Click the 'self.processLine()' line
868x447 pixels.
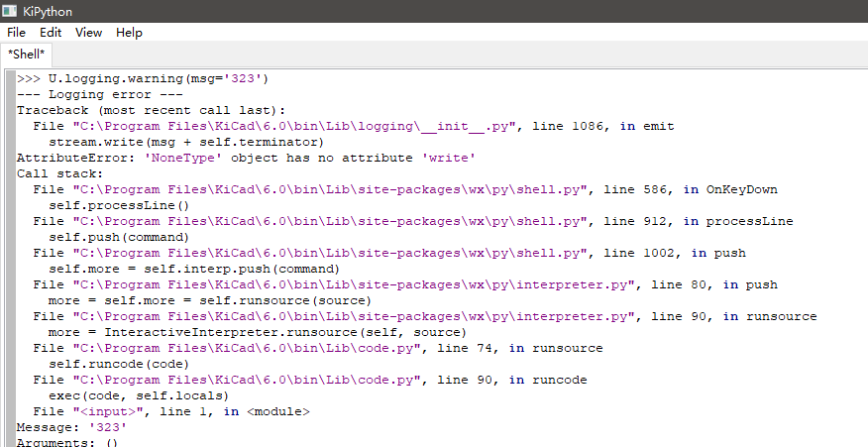[119, 205]
